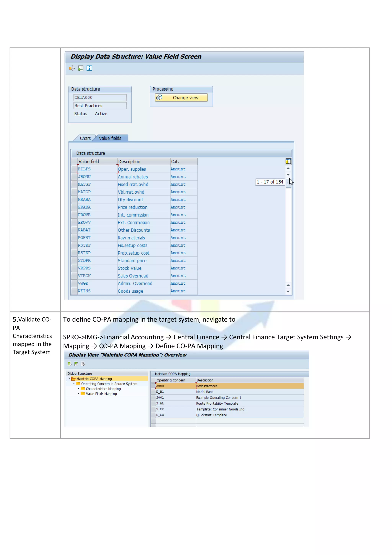Click the folder icon of Operating Concern in Source System
Image resolution: width=392 pixels, height=555 pixels.
(78, 384)
